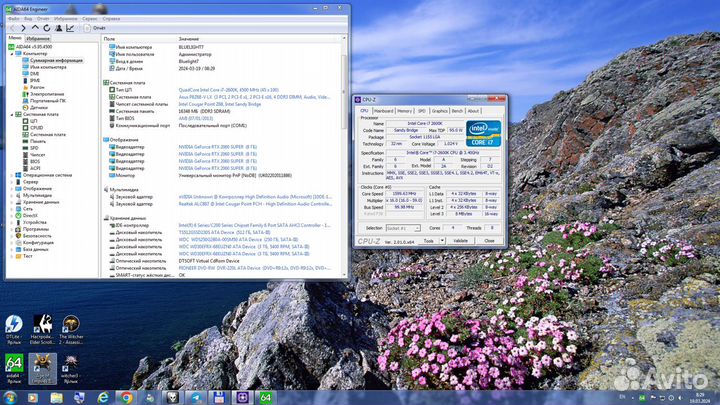Select Имя компьютера in the left tree
The height and width of the screenshot is (405, 720).
coord(48,67)
